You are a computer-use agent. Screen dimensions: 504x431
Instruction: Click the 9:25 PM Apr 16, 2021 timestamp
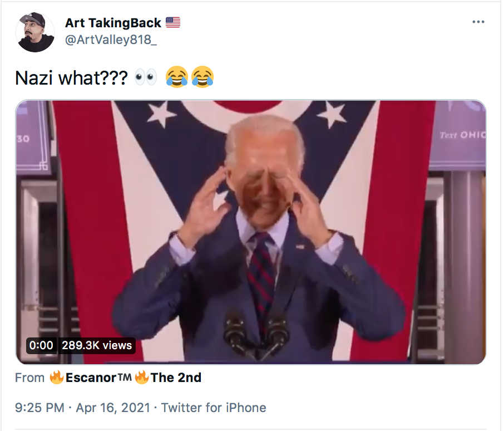coord(82,408)
